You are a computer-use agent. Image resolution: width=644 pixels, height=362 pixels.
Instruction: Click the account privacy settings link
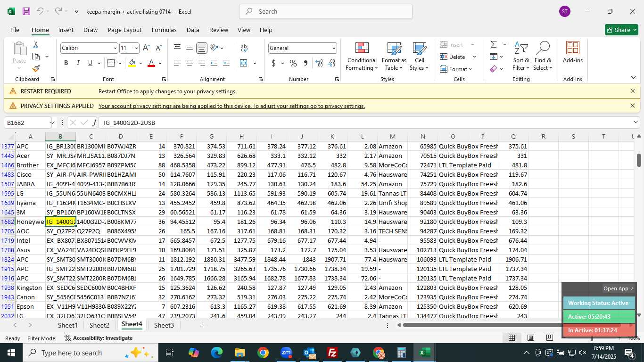pos(231,106)
